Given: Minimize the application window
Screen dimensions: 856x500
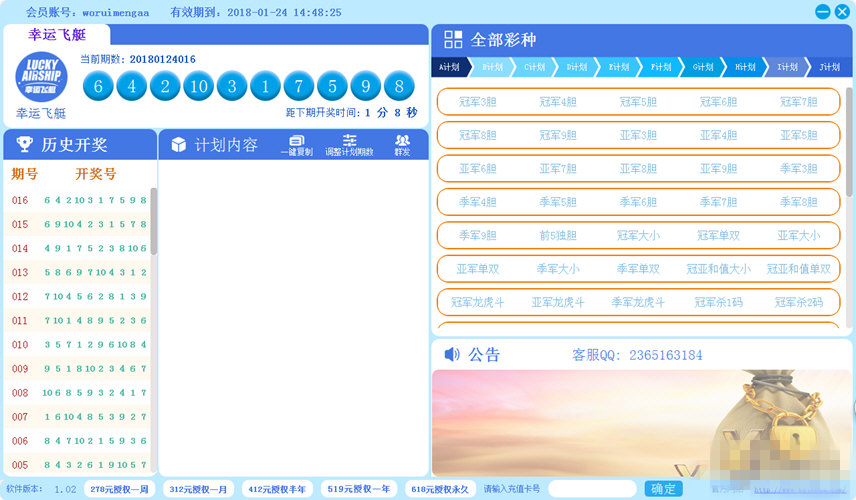Looking at the screenshot, I should click(x=823, y=11).
